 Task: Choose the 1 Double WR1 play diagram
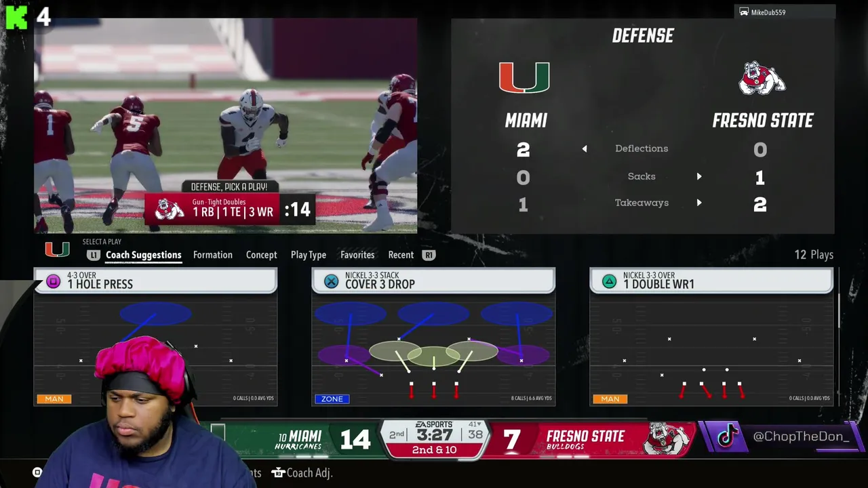[x=711, y=350]
